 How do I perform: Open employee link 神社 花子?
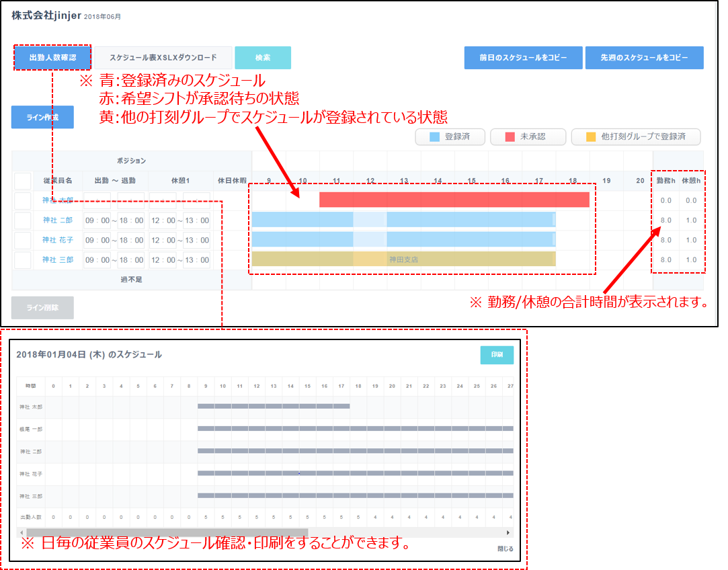point(58,240)
